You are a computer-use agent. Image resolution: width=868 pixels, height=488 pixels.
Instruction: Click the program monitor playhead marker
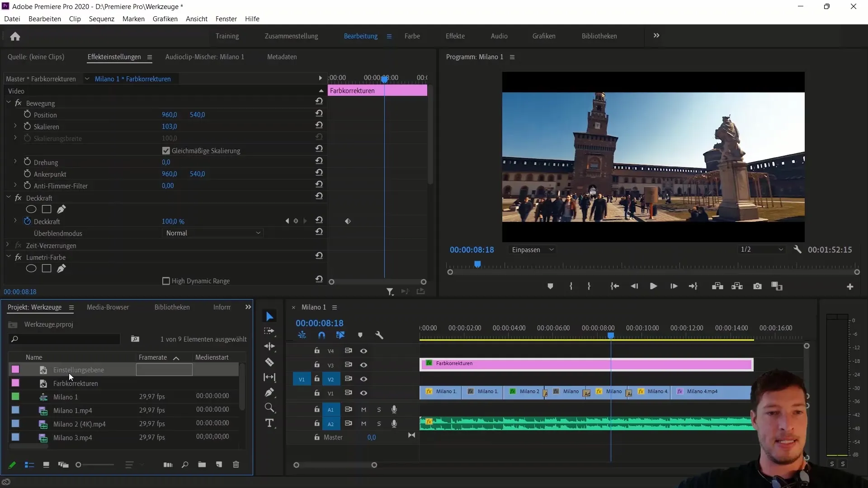pyautogui.click(x=477, y=264)
